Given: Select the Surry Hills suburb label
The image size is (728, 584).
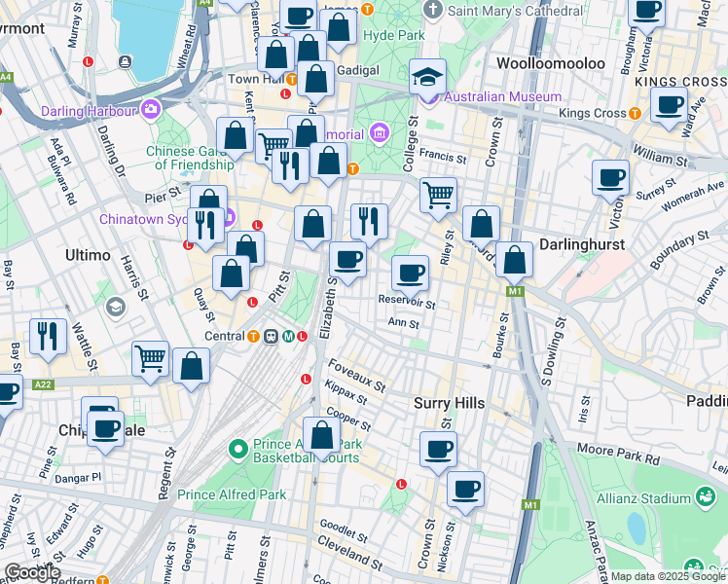Looking at the screenshot, I should 449,403.
